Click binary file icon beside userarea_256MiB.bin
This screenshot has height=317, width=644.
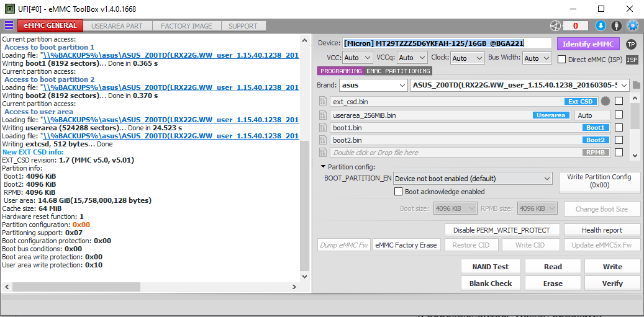click(323, 115)
